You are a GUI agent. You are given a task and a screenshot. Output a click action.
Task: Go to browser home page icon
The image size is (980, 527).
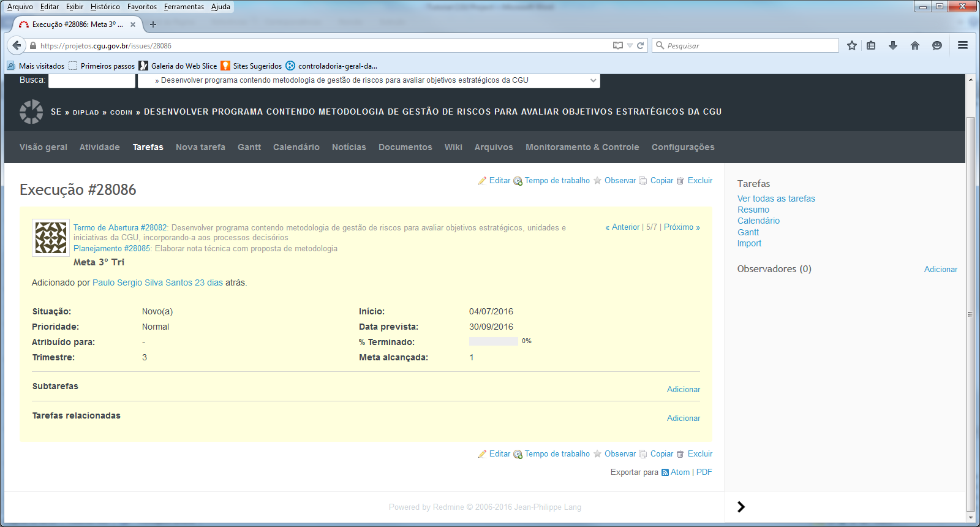click(915, 45)
